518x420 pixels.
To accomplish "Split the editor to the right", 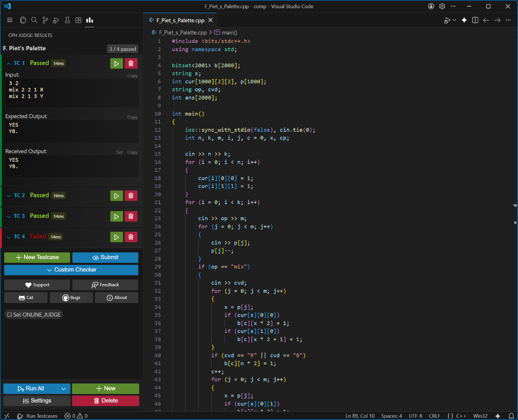I will click(475, 20).
